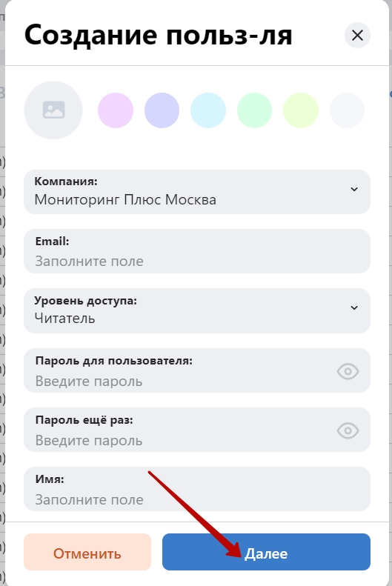The width and height of the screenshot is (392, 586).
Task: Click the Отменить button
Action: pyautogui.click(x=87, y=552)
